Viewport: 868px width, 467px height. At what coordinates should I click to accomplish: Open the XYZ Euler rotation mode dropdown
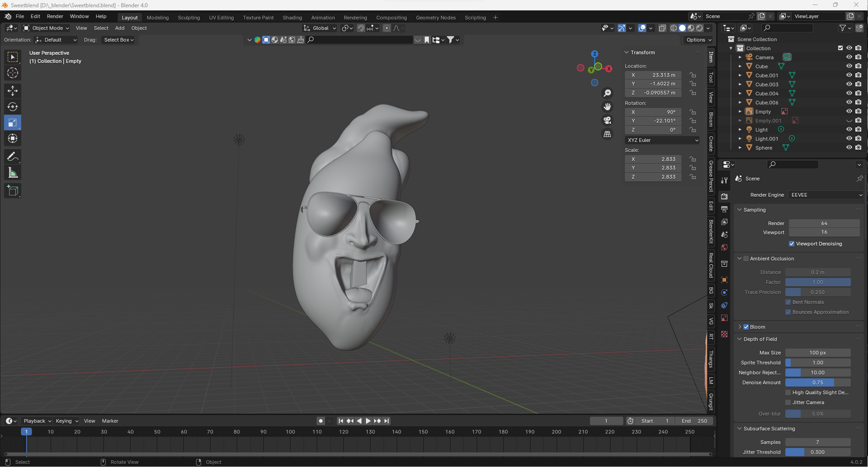(x=662, y=140)
